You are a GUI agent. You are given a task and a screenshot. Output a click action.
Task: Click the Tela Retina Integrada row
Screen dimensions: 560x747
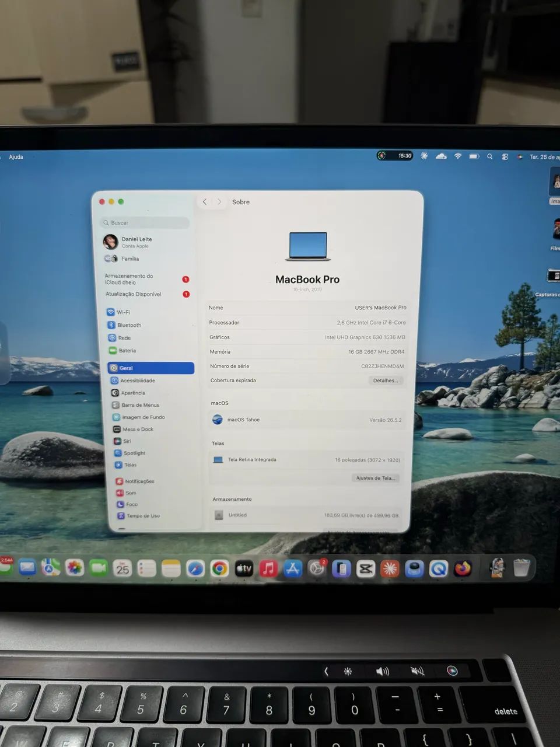(x=307, y=460)
